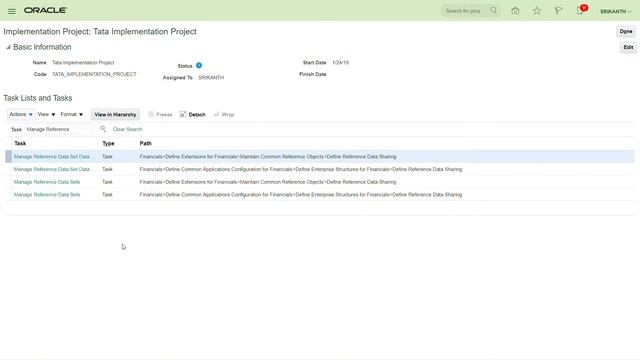Click the Freeze column icon

point(151,114)
